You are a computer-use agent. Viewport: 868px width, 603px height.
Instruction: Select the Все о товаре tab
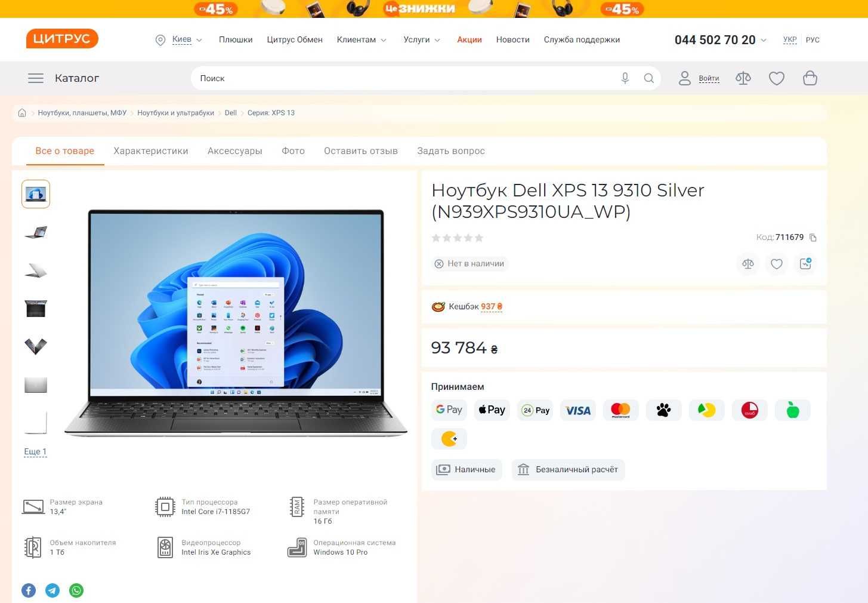[x=65, y=151]
